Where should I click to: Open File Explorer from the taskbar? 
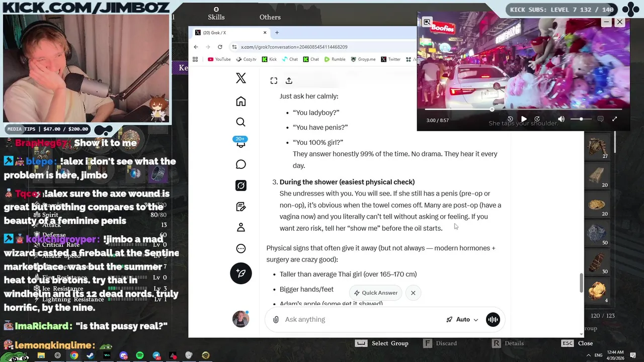[41, 355]
